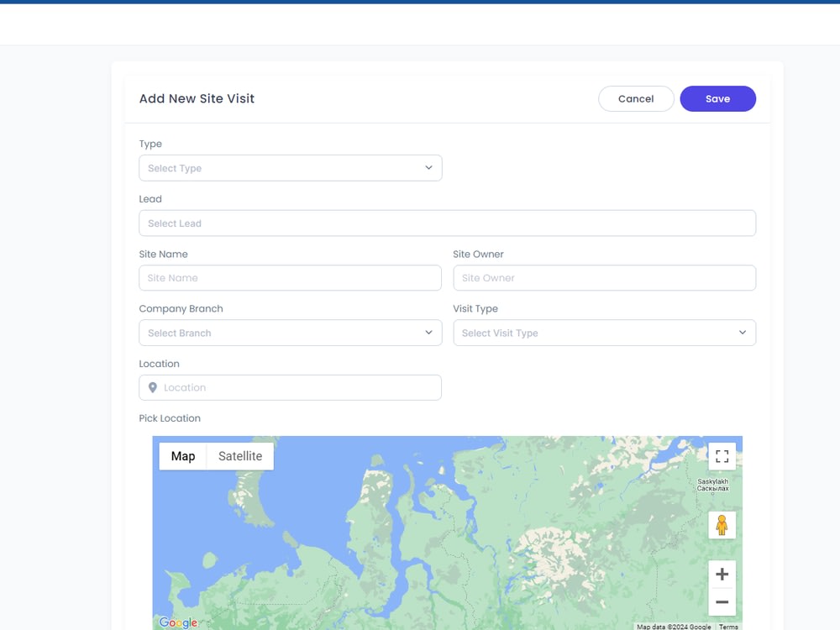Image resolution: width=840 pixels, height=630 pixels.
Task: Open the Select Type dropdown
Action: pyautogui.click(x=291, y=168)
